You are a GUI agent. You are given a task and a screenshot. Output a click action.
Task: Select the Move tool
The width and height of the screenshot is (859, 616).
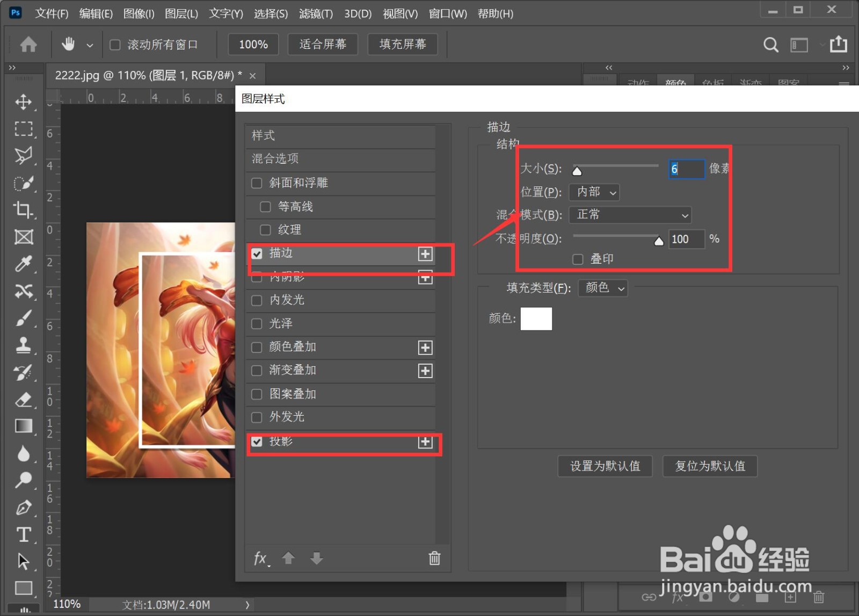point(24,102)
